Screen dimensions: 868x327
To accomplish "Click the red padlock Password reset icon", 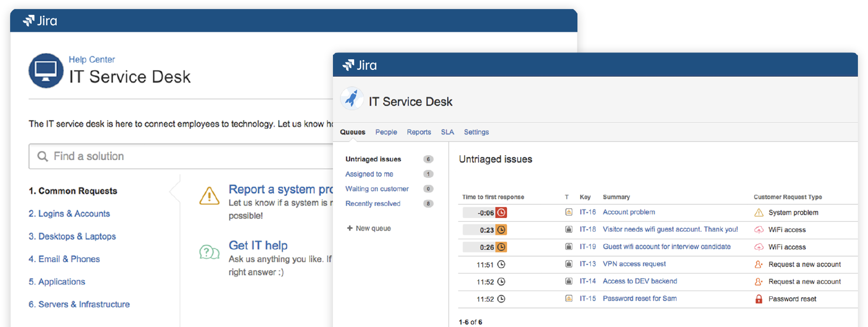I will (x=758, y=299).
